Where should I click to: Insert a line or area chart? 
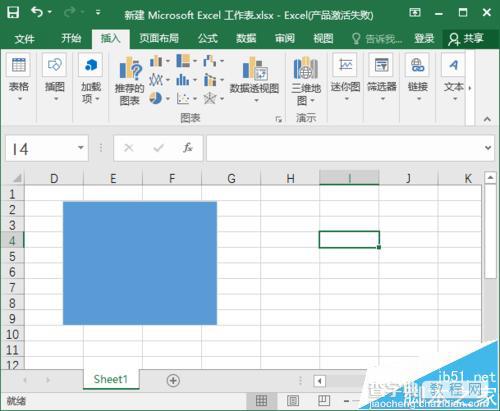point(159,80)
